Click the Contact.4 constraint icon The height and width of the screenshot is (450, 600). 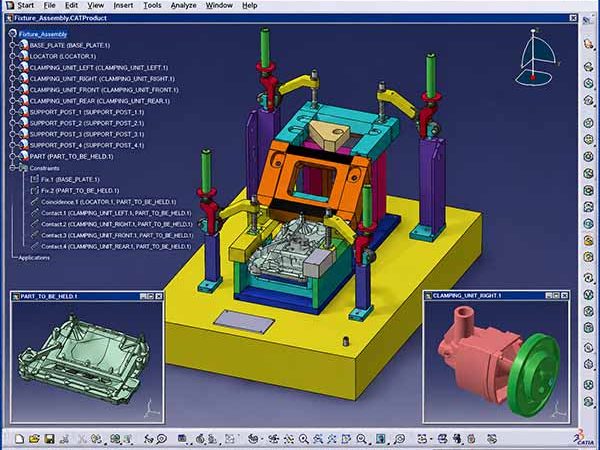34,246
